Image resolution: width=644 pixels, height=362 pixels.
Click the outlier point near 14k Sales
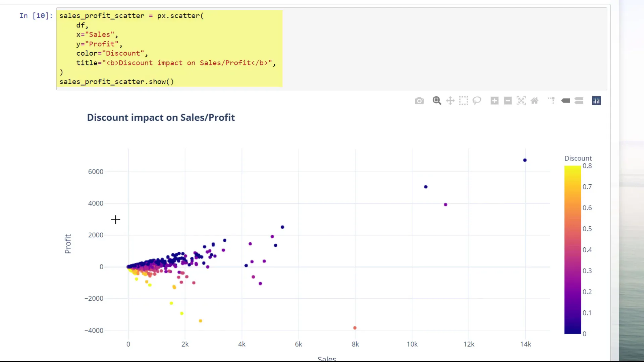pyautogui.click(x=525, y=160)
